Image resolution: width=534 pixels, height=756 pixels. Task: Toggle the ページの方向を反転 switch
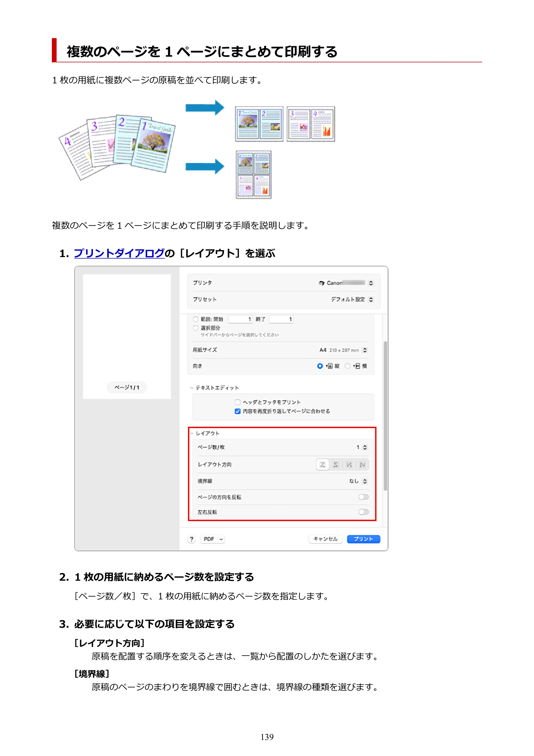click(x=363, y=497)
